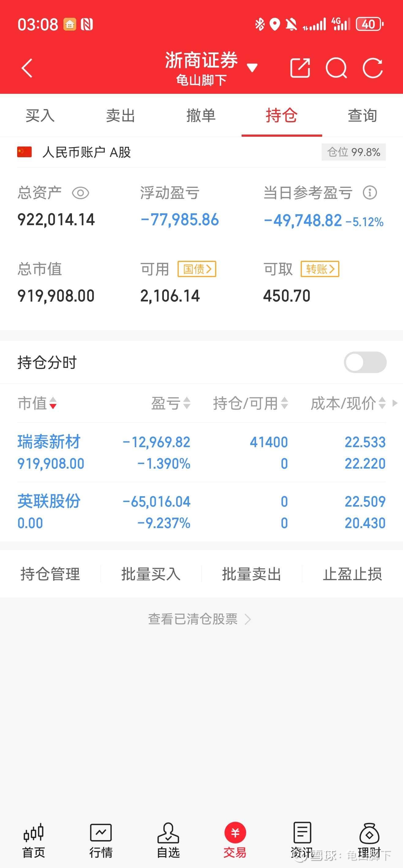This screenshot has height=868, width=403.
Task: Sort holdings by 市值 column
Action: click(37, 403)
